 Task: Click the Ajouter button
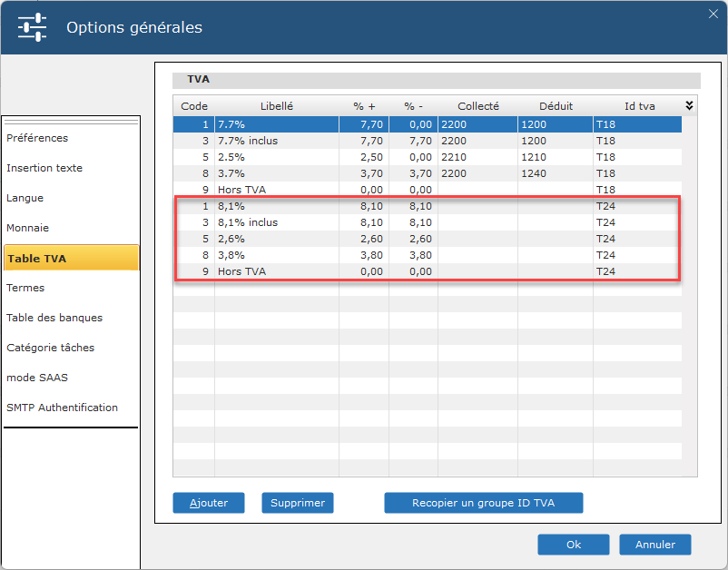tap(208, 502)
